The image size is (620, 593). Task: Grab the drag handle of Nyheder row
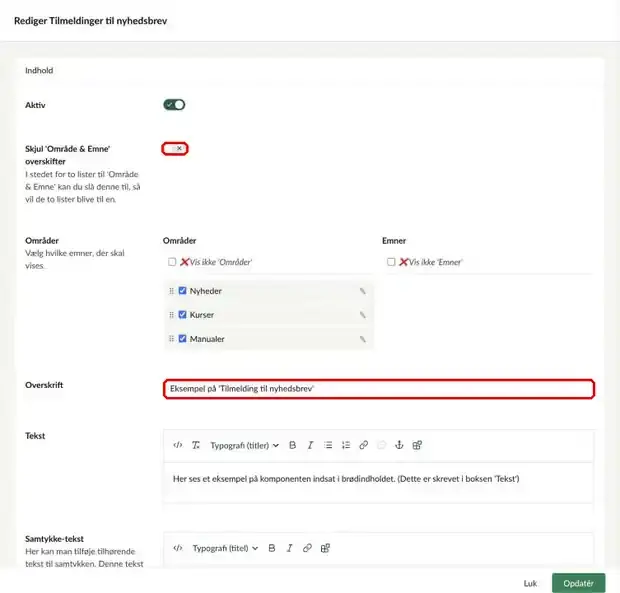point(171,291)
